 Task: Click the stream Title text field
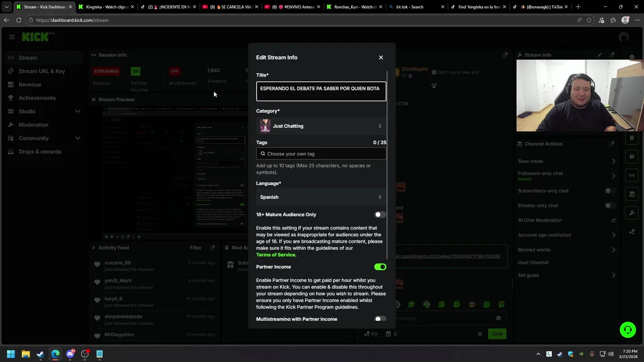click(x=321, y=92)
